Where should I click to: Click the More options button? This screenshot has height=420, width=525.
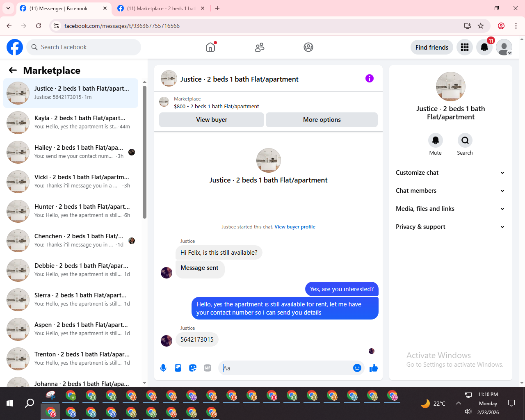[322, 120]
